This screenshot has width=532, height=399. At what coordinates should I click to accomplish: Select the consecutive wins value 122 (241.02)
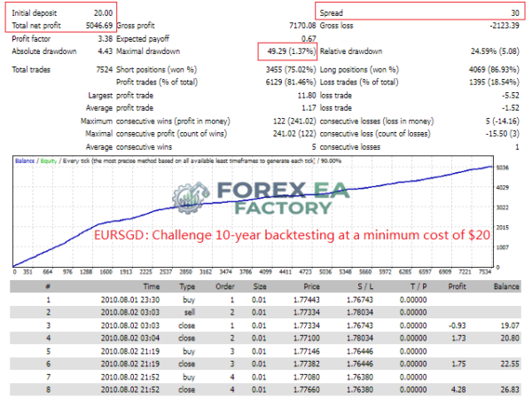(x=294, y=121)
